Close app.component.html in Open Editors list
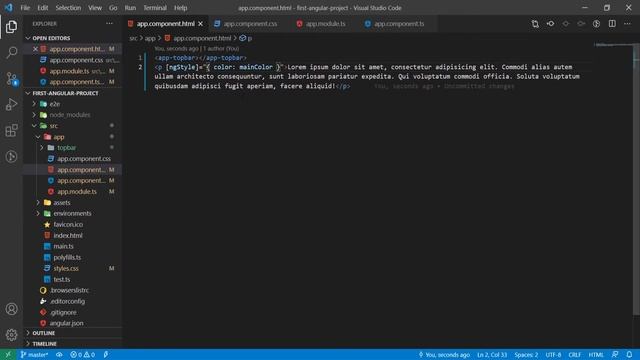 (x=36, y=49)
